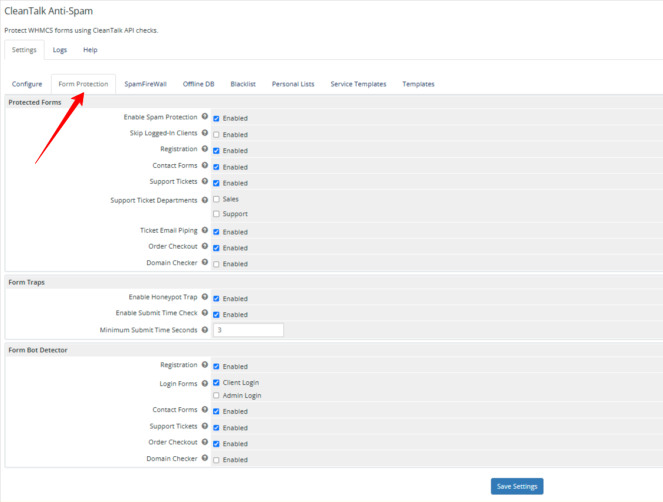Show help for Enable Submit Time Check
The height and width of the screenshot is (502, 663).
pos(205,313)
